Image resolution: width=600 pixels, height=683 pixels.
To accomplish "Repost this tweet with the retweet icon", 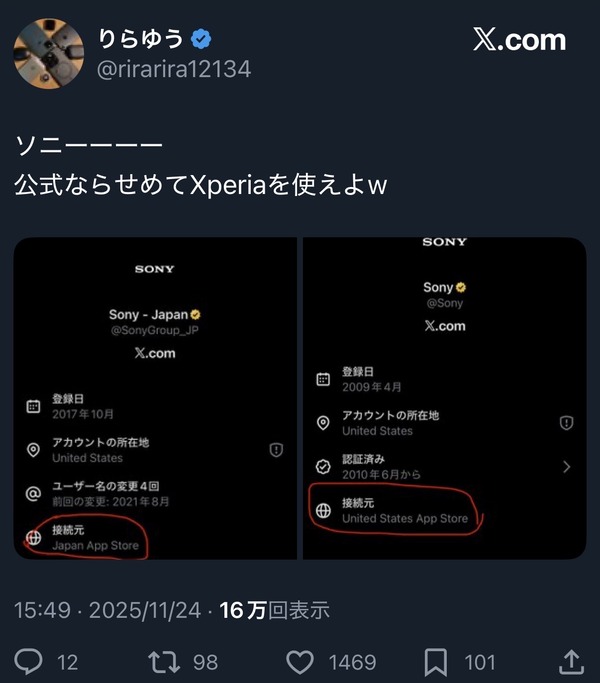I will coord(164,662).
